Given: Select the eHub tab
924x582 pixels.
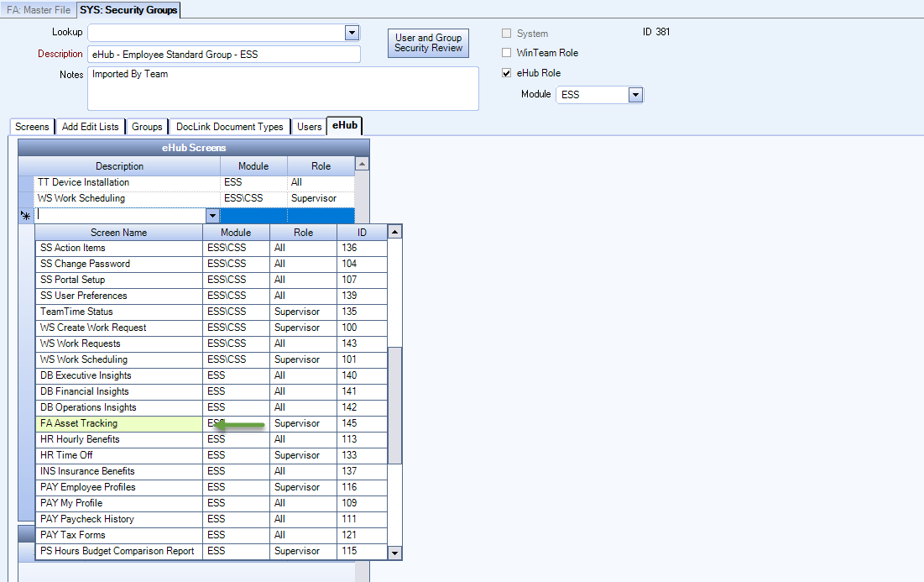Looking at the screenshot, I should pyautogui.click(x=344, y=123).
